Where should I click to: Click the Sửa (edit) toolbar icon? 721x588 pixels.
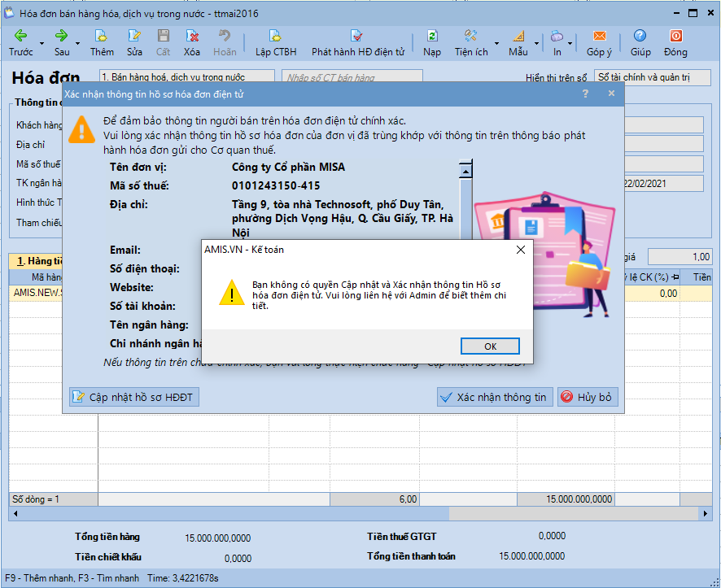[x=134, y=36]
